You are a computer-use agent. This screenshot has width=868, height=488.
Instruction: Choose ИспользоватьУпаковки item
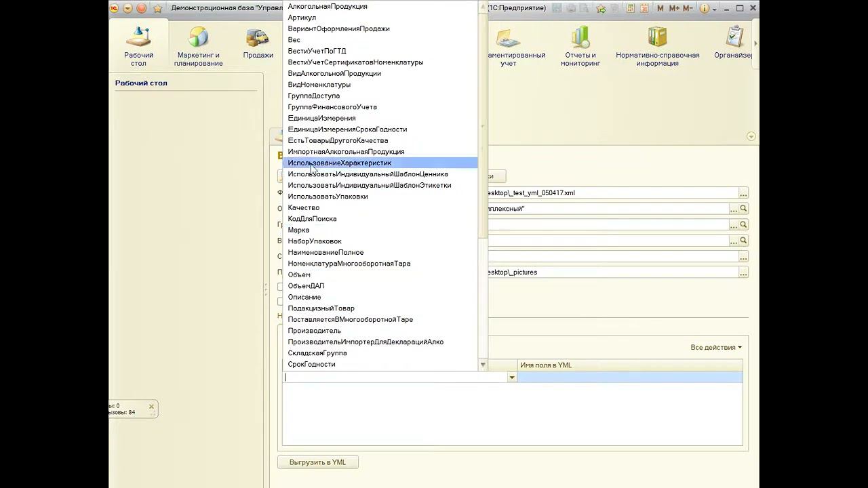tap(380, 197)
